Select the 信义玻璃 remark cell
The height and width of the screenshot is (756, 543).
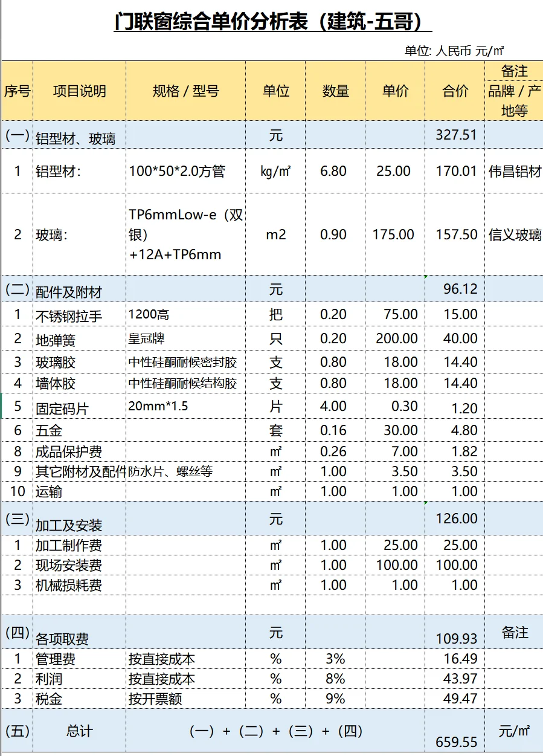(511, 234)
